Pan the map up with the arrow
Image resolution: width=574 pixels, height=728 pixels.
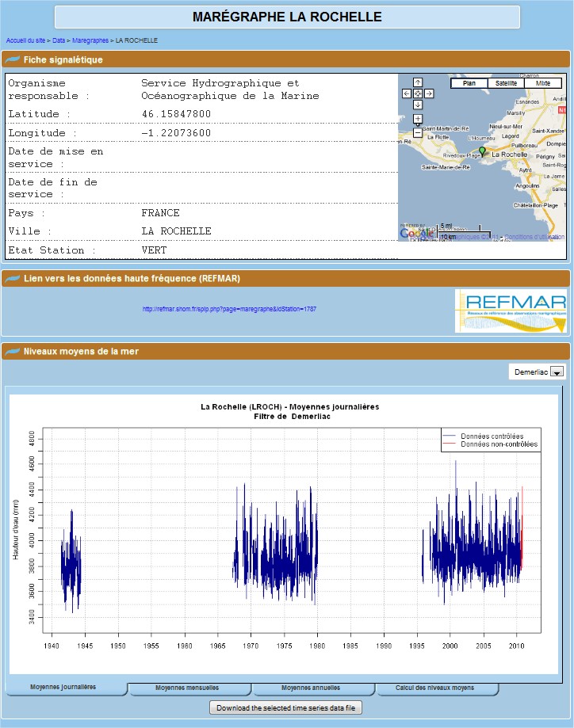(x=418, y=82)
